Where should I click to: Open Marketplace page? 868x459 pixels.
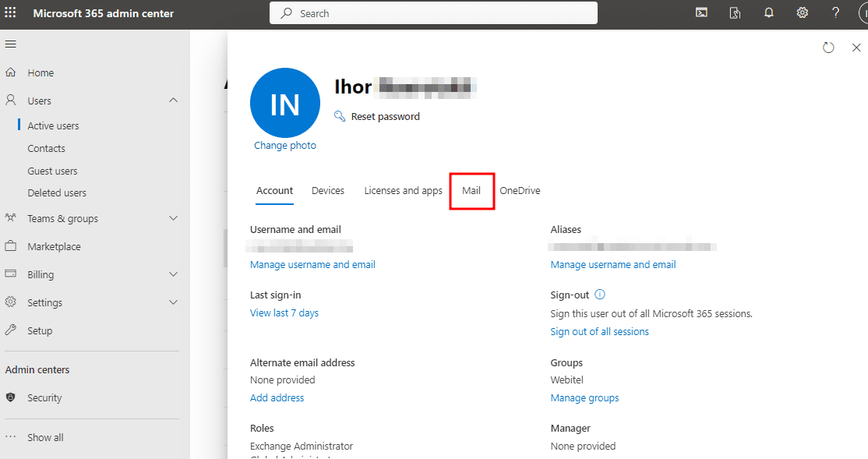coord(55,246)
